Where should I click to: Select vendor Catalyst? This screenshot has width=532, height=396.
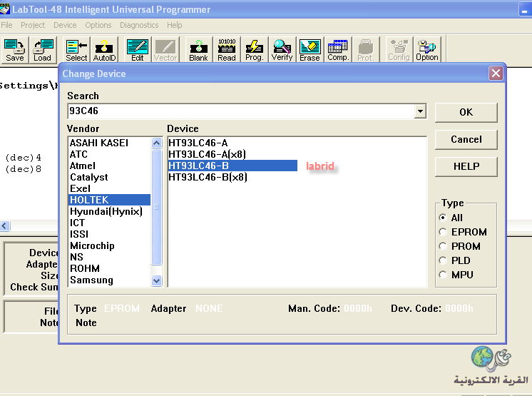pos(109,177)
